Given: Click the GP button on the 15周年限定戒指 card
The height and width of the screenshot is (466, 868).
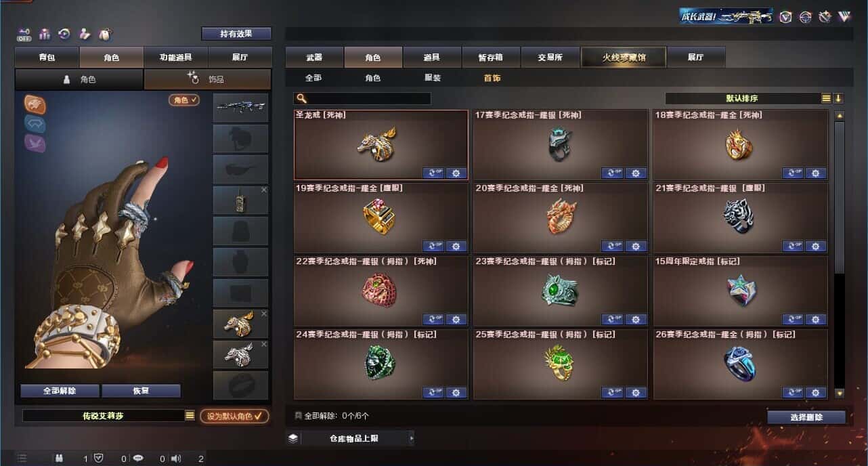Looking at the screenshot, I should tap(793, 319).
